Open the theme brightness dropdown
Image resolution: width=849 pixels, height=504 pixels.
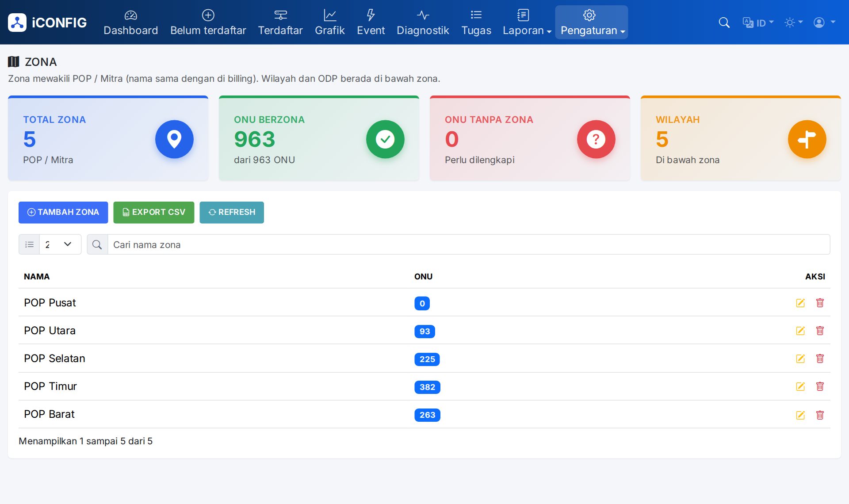[793, 23]
